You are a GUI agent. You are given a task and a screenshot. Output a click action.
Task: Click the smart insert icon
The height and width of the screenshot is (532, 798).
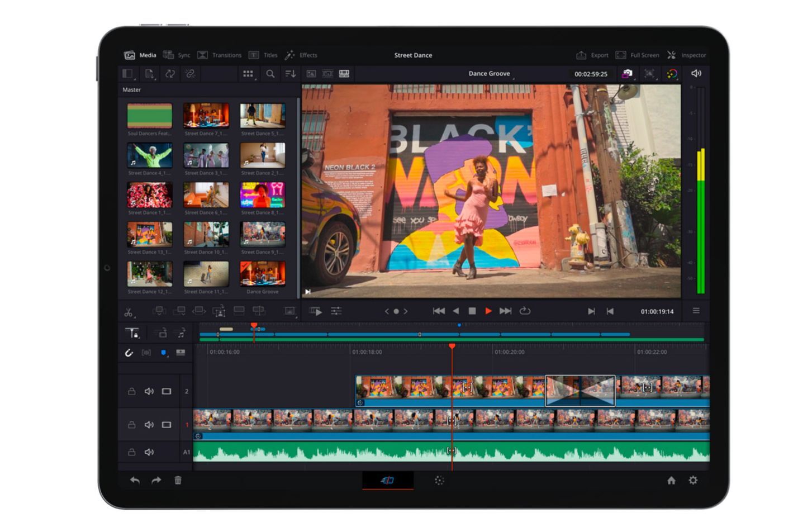tap(159, 311)
